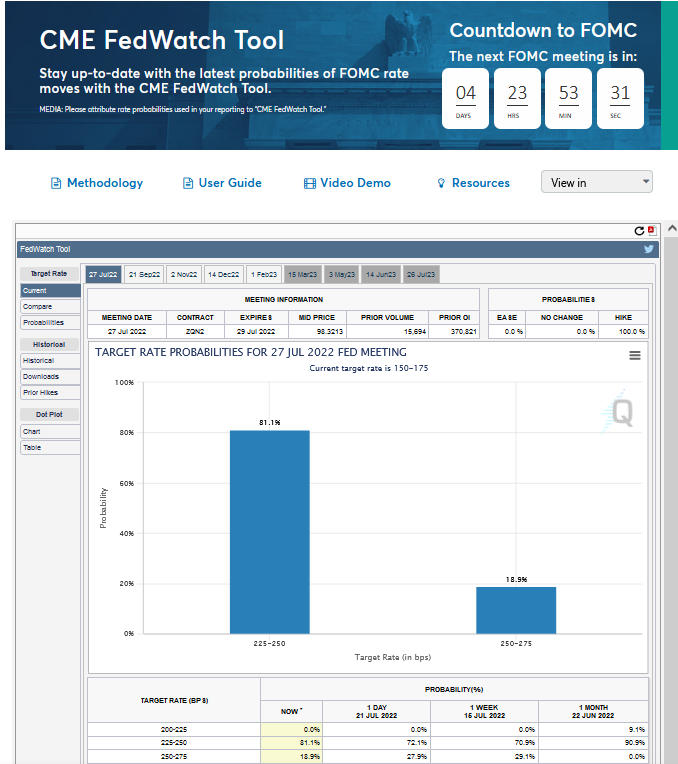This screenshot has height=764, width=678.
Task: Open Downloads in the sidebar
Action: pos(50,377)
